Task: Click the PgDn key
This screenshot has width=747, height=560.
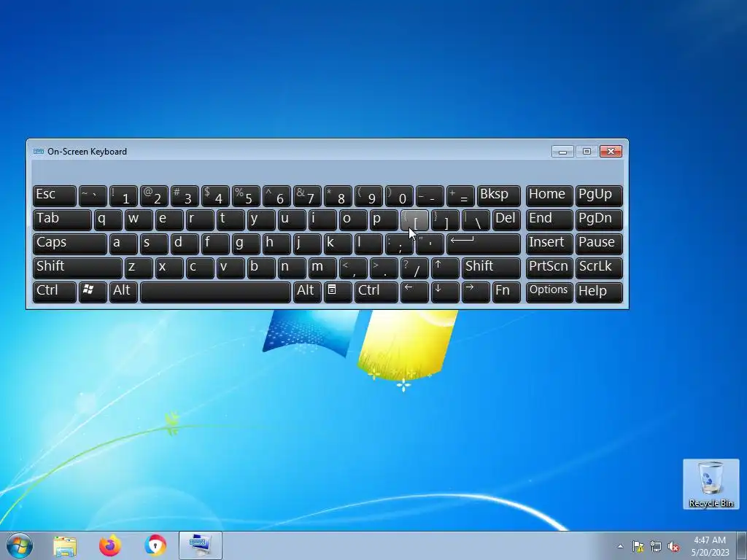Action: [x=599, y=220]
